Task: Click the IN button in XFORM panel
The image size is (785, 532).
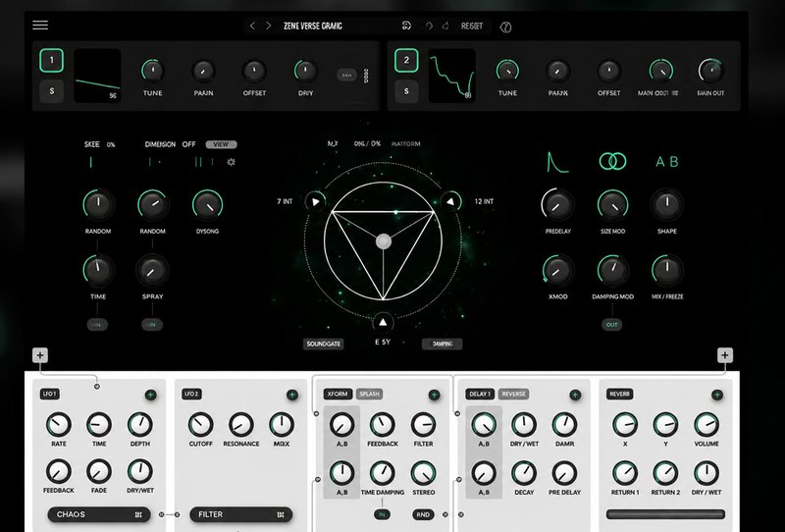Action: (382, 514)
